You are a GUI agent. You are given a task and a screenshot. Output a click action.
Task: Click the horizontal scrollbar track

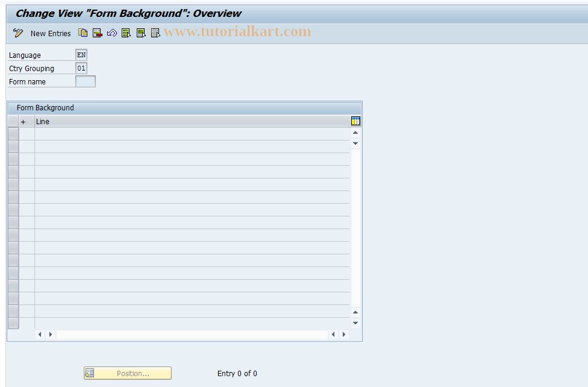click(x=192, y=335)
